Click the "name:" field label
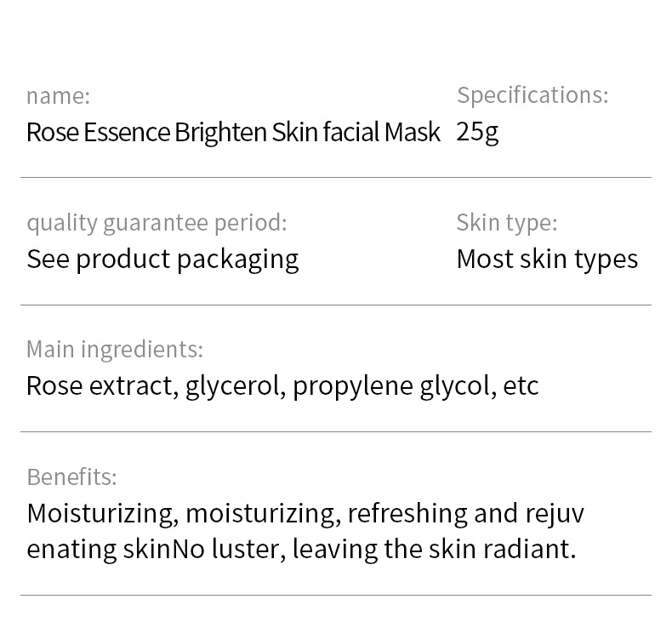 (x=58, y=96)
